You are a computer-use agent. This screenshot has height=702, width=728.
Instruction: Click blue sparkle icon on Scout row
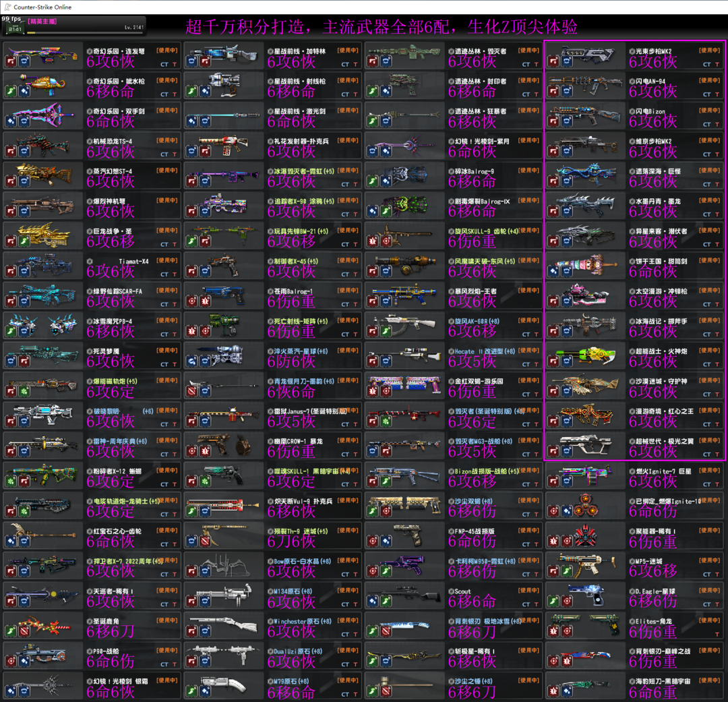[x=373, y=602]
